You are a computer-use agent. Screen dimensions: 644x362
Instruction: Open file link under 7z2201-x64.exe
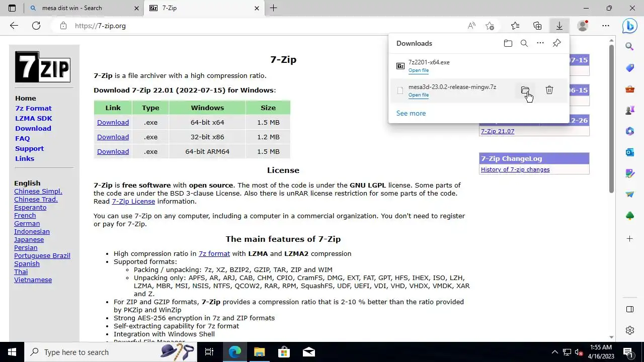tap(419, 70)
